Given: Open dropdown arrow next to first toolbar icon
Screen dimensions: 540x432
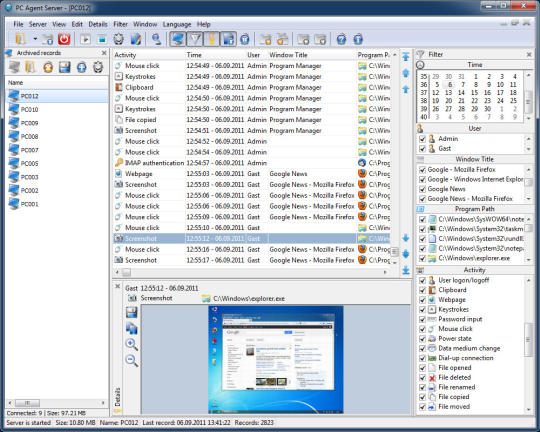Looking at the screenshot, I should tap(35, 39).
